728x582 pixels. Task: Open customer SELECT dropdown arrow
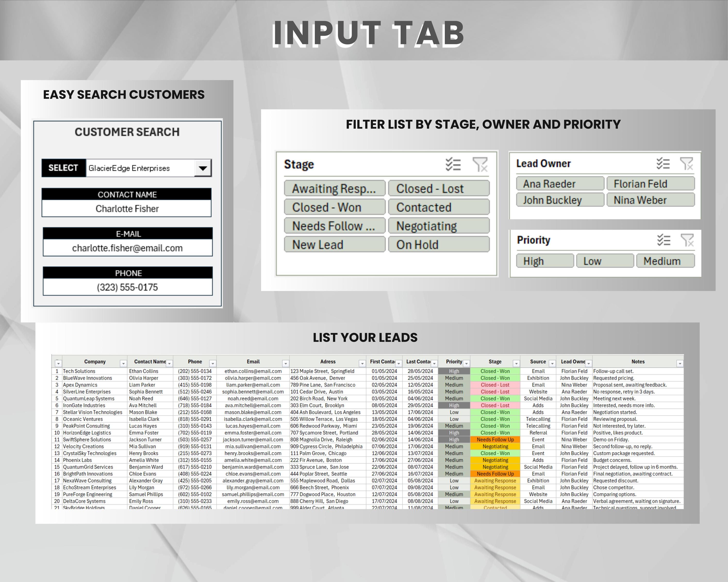tap(203, 168)
